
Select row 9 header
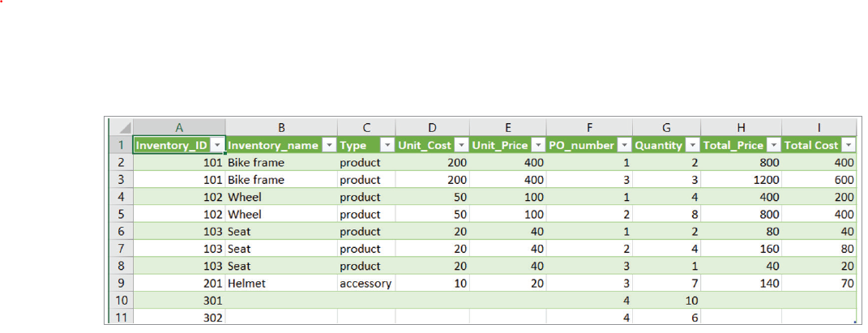point(120,284)
